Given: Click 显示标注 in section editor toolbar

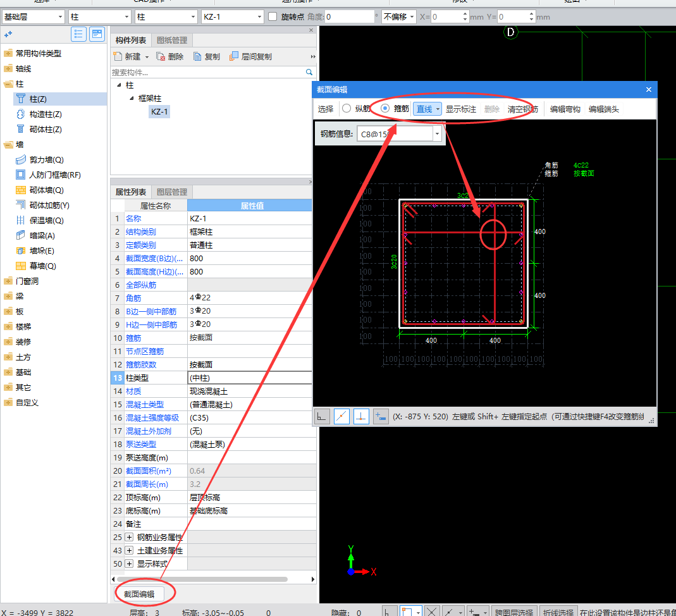Looking at the screenshot, I should [461, 109].
